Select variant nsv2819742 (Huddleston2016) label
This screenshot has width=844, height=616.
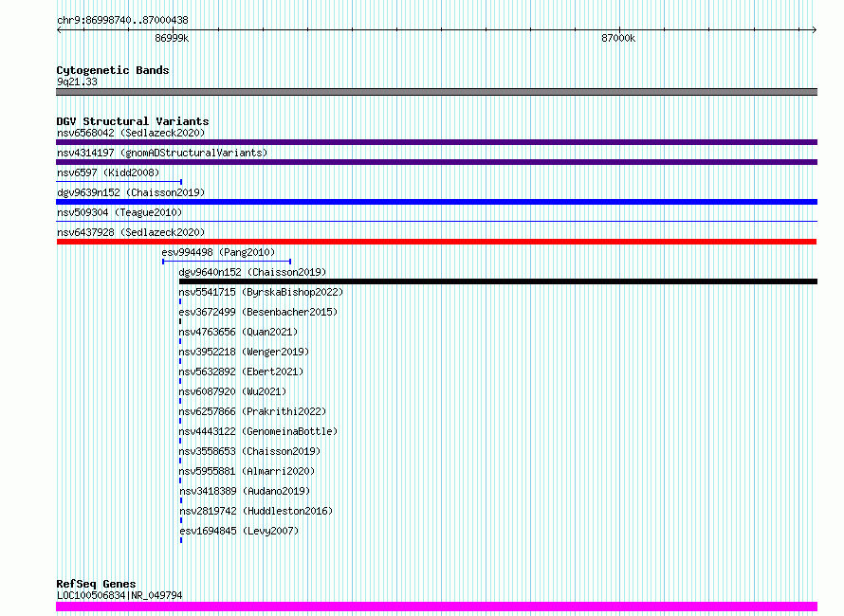(x=256, y=511)
